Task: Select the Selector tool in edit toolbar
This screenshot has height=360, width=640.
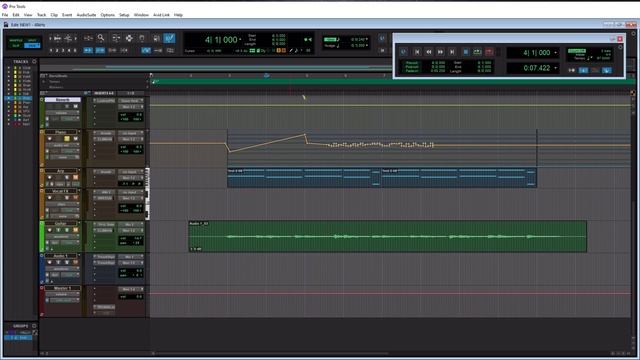Action: click(x=129, y=38)
